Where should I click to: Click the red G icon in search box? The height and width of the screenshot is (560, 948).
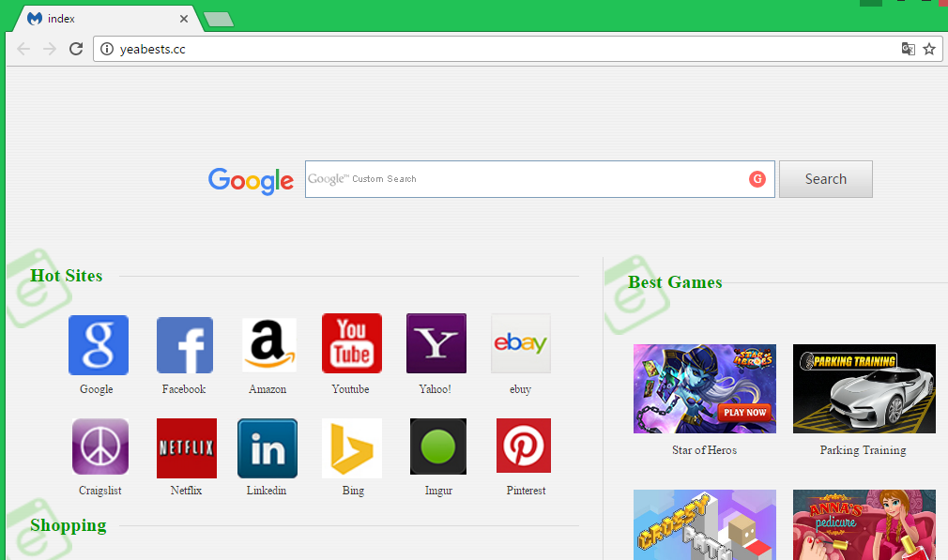point(757,179)
